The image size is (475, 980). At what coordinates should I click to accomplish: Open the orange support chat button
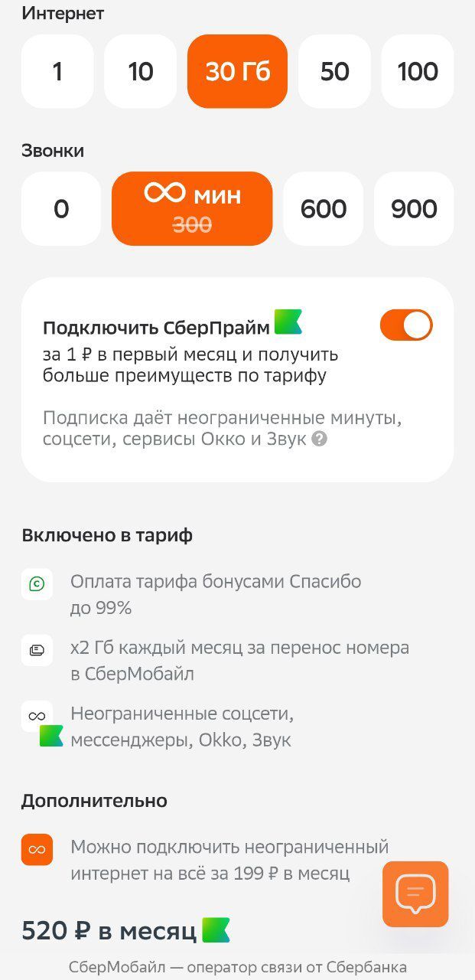[415, 893]
